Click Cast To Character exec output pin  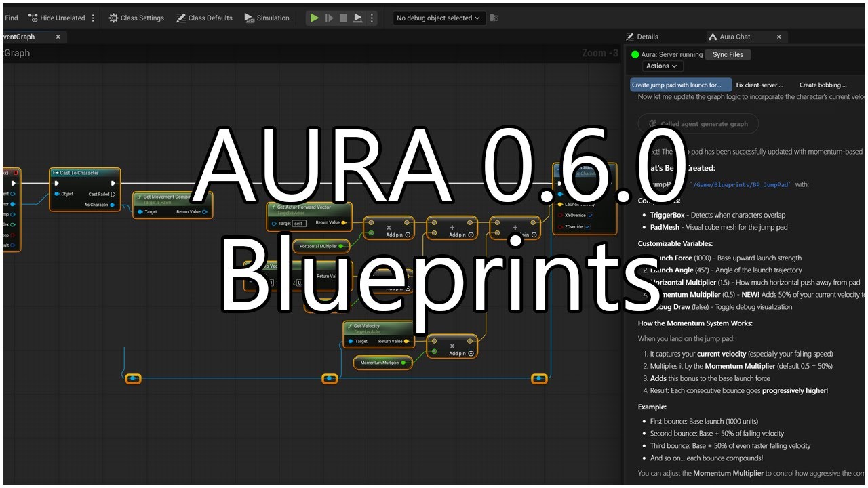pos(113,183)
